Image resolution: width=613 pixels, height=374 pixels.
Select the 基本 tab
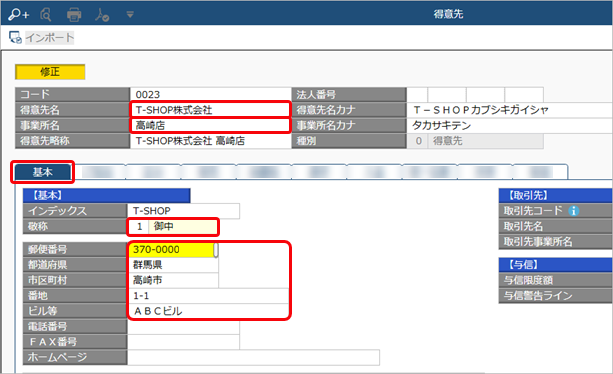tap(43, 172)
